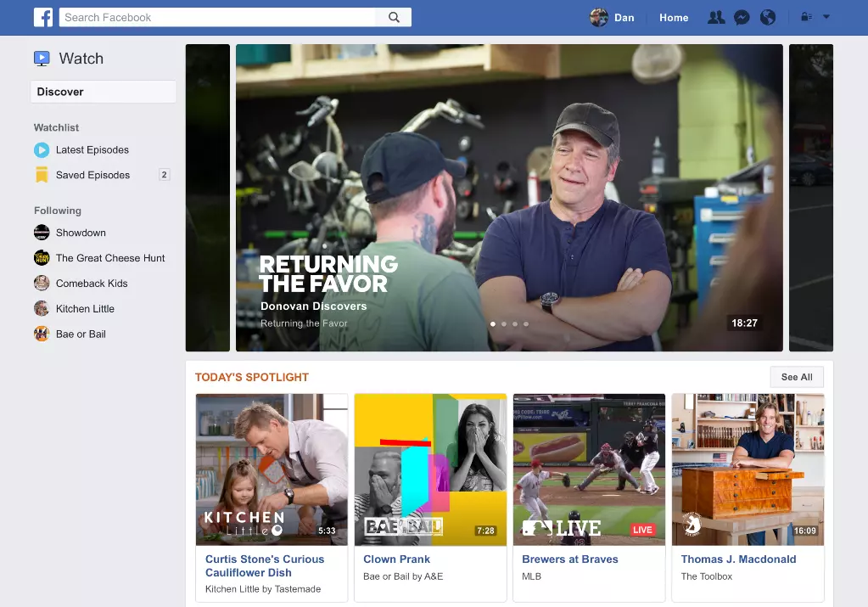Open Curtis Stone's Curious Cauliflower Dish title

click(x=265, y=566)
